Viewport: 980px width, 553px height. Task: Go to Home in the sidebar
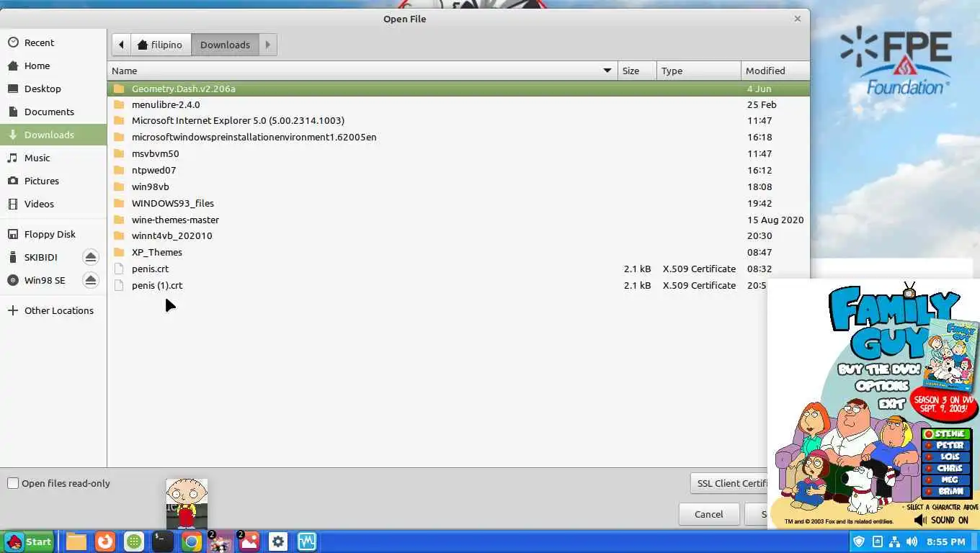pyautogui.click(x=53, y=66)
